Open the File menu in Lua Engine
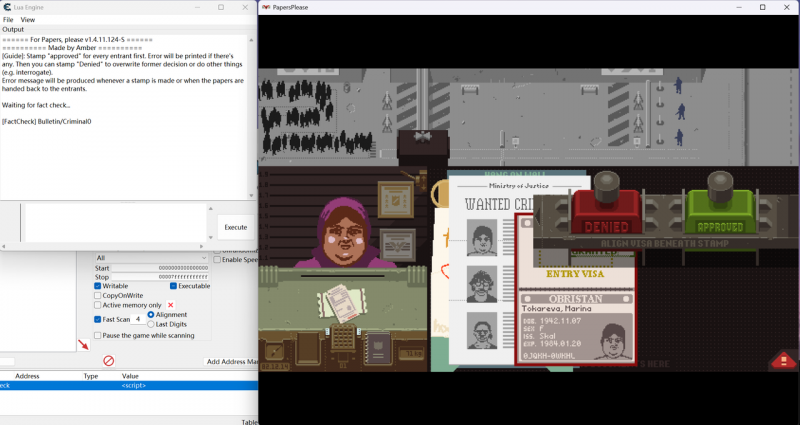Screen dimensions: 800x425 [8, 19]
